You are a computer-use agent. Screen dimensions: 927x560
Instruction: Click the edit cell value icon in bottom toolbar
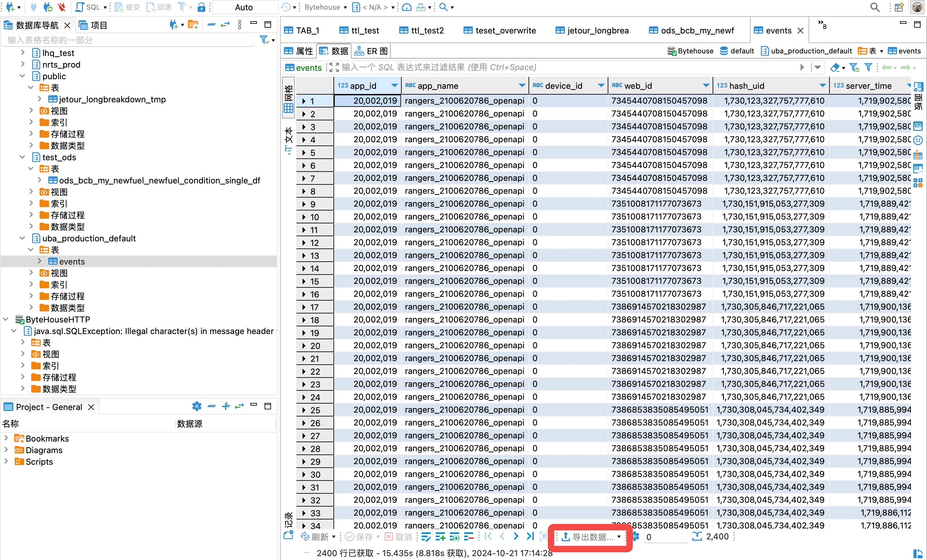(x=426, y=537)
